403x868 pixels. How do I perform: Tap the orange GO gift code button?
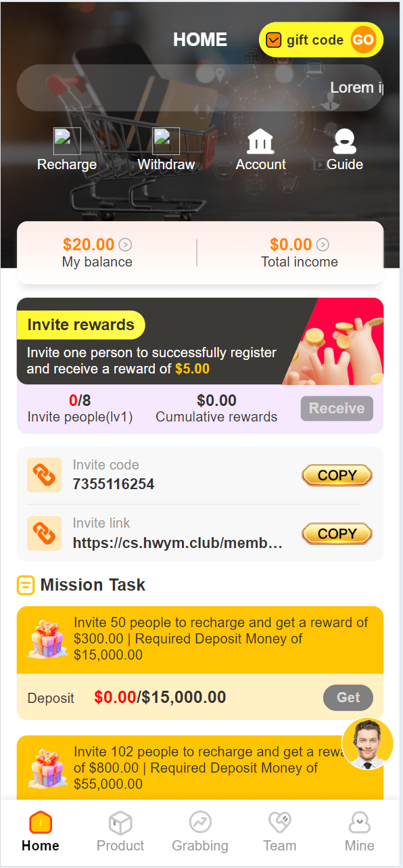pos(363,40)
